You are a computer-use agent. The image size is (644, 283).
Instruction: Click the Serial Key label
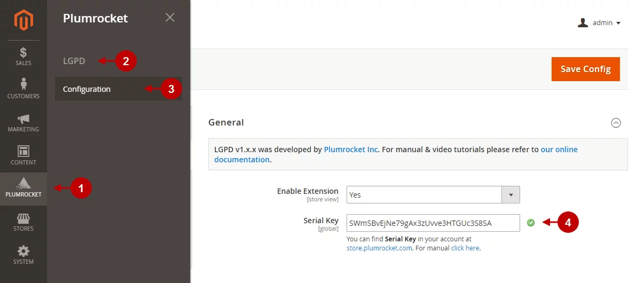coord(321,221)
